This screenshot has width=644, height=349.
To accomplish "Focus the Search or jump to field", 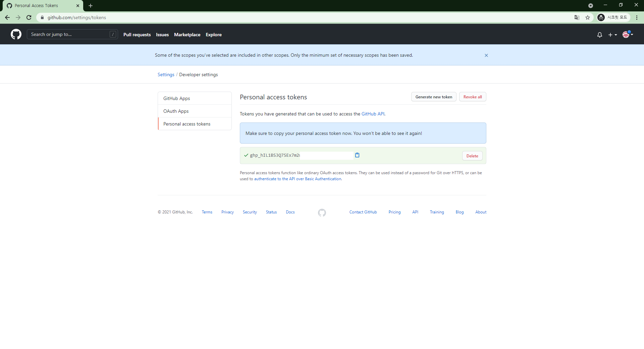I will click(72, 34).
